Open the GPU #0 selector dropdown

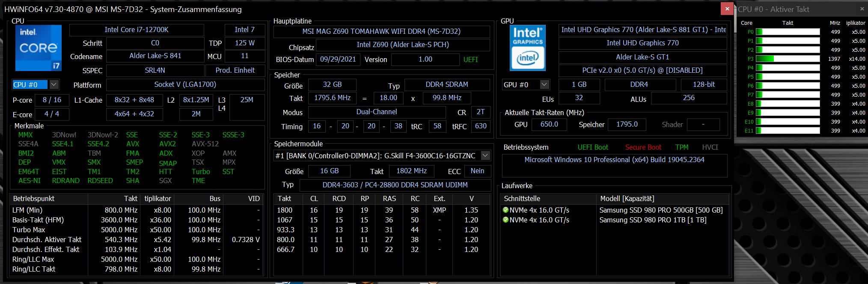[544, 85]
